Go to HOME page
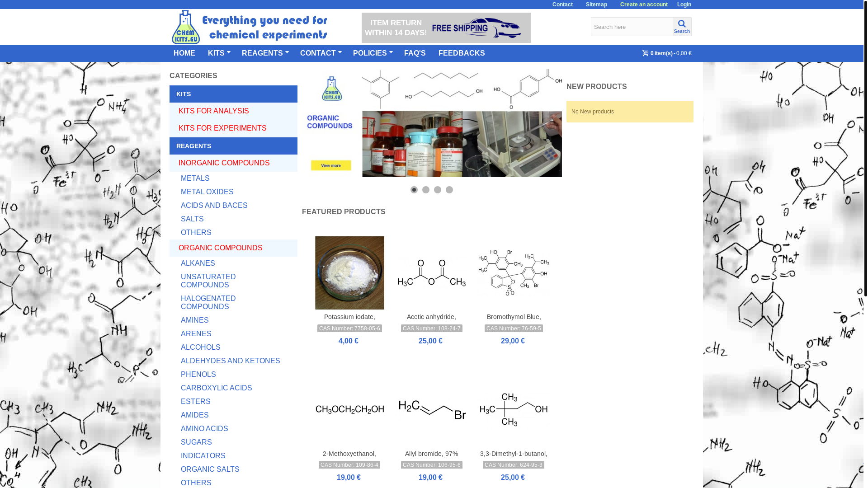 coord(184,53)
